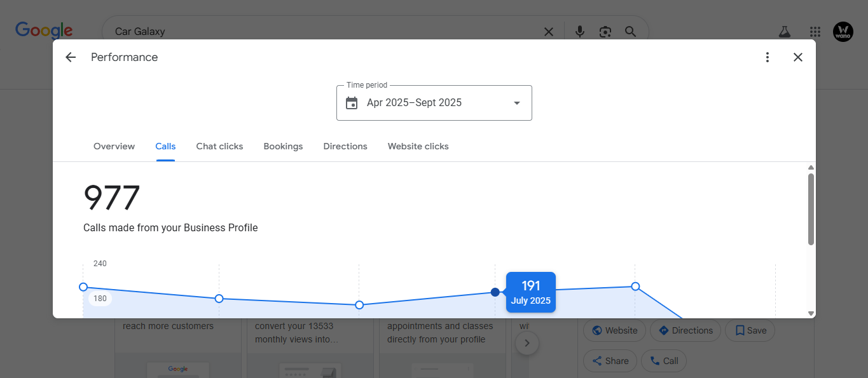Click the back arrow beside Performance
Viewport: 868px width, 378px height.
71,57
